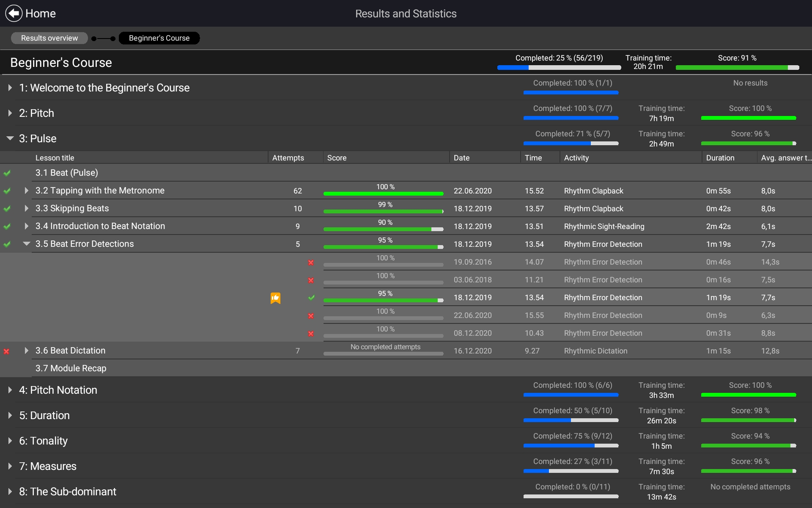Click red X on 08.12.2020 attempt

pyautogui.click(x=311, y=334)
